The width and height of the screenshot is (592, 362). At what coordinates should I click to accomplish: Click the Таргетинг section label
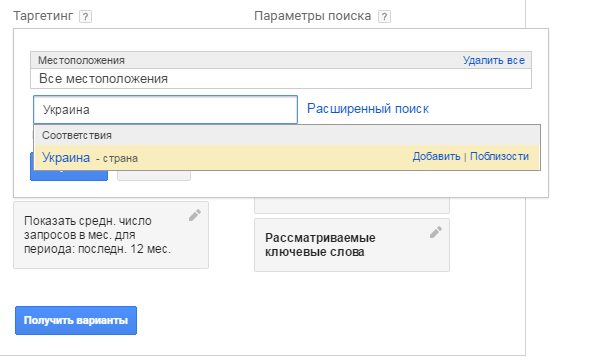coord(43,16)
